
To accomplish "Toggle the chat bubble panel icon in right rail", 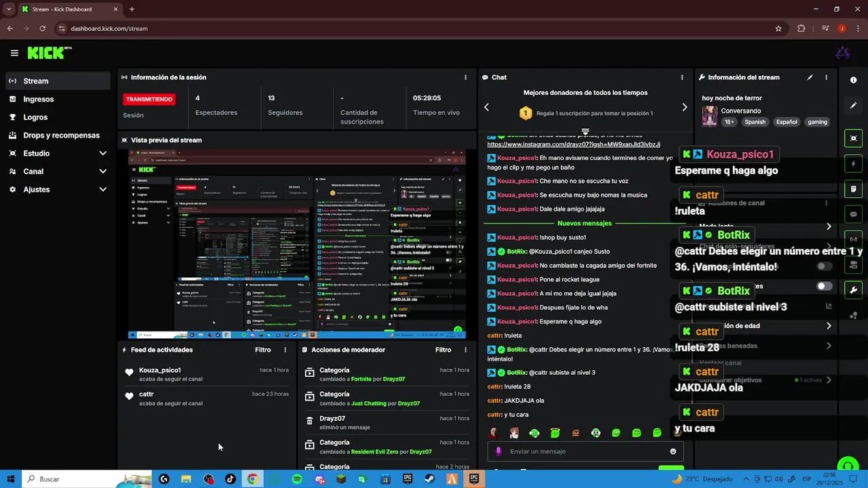I will pos(853,214).
